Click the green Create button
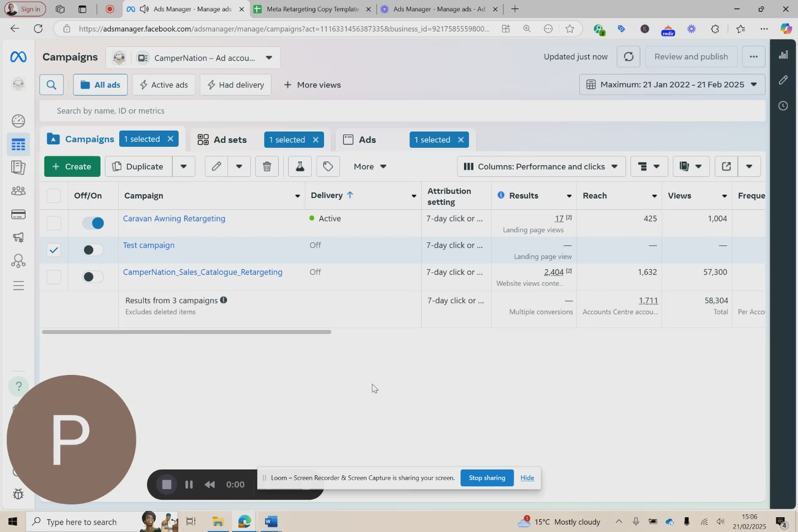Viewport: 798px width, 532px height. pos(72,166)
